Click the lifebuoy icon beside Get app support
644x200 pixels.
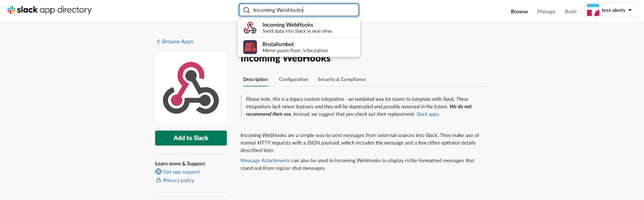[159, 172]
